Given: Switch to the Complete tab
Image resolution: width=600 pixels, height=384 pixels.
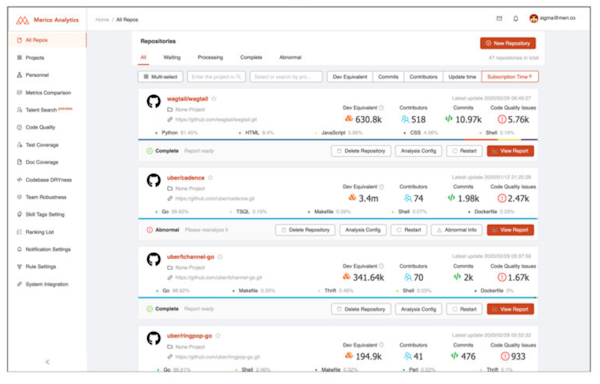Looking at the screenshot, I should [251, 57].
